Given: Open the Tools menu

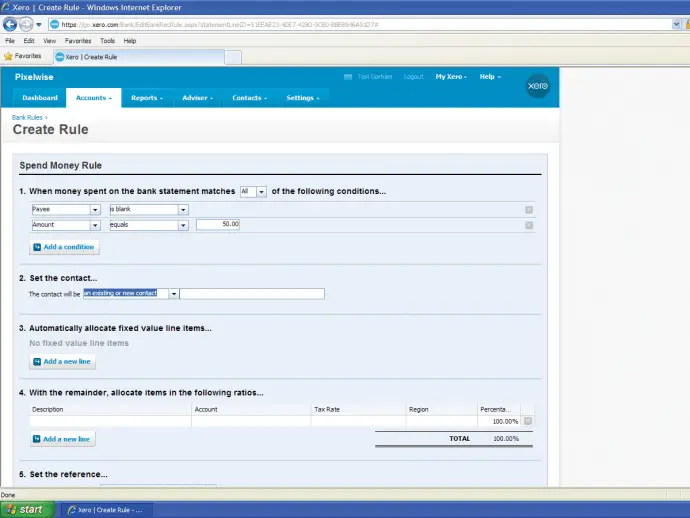Looking at the screenshot, I should coord(107,41).
